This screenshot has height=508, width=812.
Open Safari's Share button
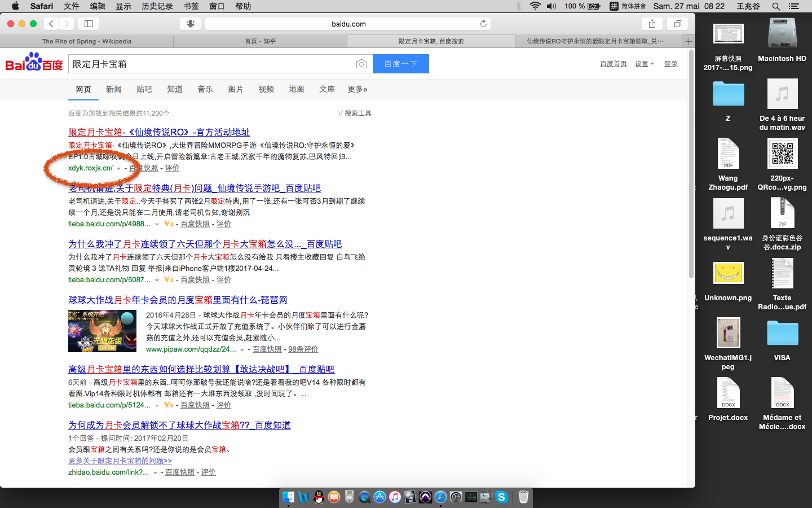point(652,24)
